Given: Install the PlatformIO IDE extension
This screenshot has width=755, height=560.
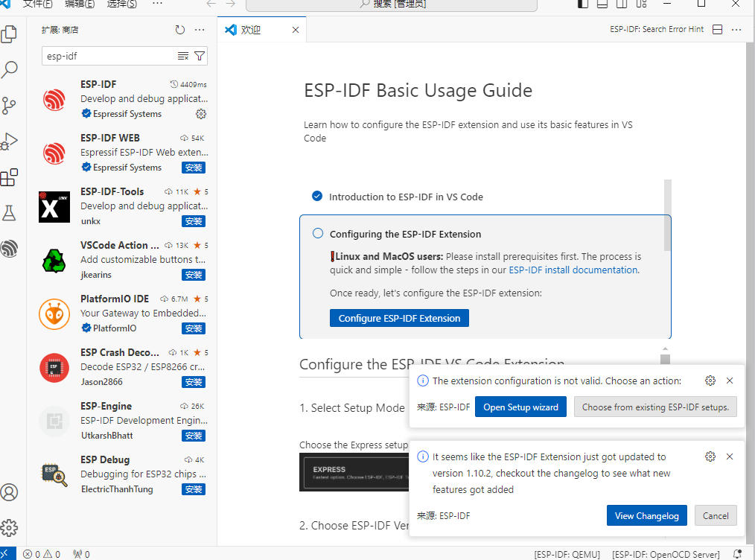Looking at the screenshot, I should (194, 328).
